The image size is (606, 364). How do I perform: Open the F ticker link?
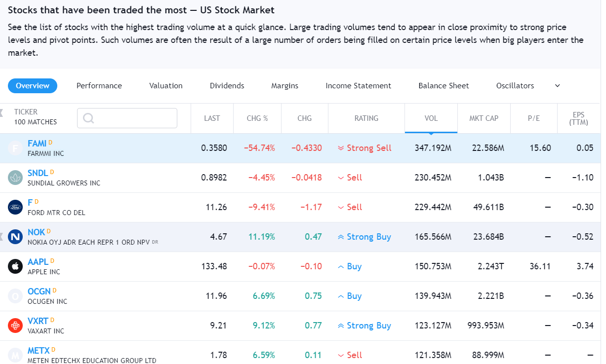[30, 203]
